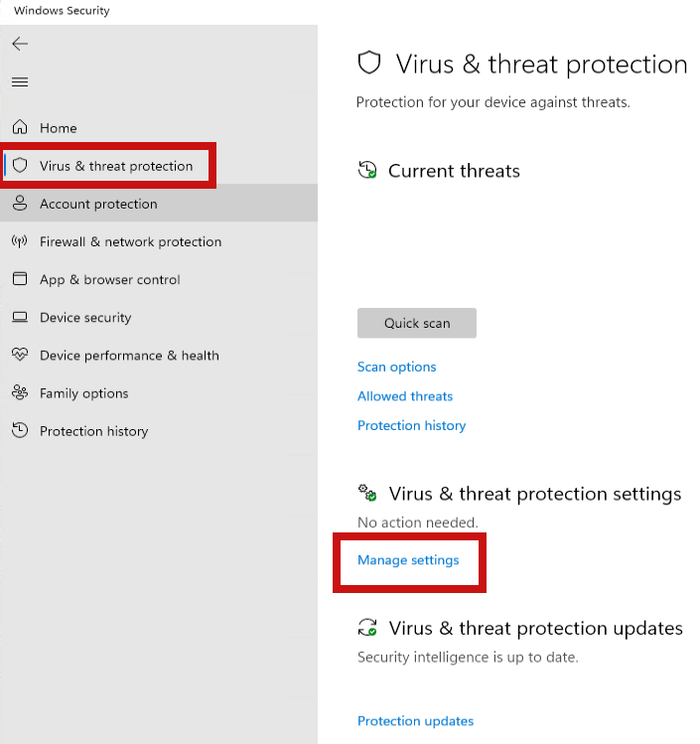Screen dimensions: 700x744
Task: Click the shield icon in the sidebar
Action: [x=20, y=165]
